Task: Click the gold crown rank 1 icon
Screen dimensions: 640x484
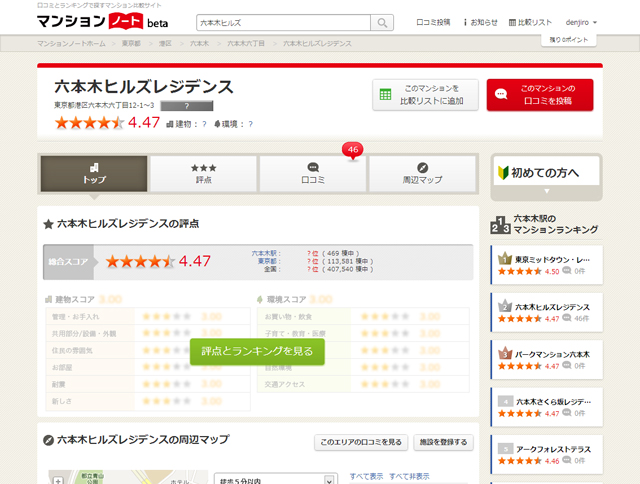Action: [x=504, y=259]
